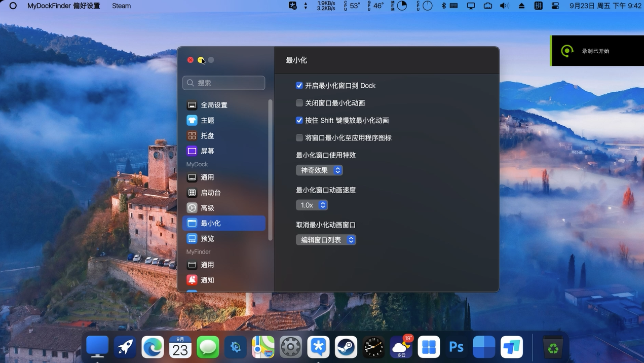Screen dimensions: 644x363
Task: Open the 屏幕 (Screen) settings icon
Action: pyautogui.click(x=192, y=151)
